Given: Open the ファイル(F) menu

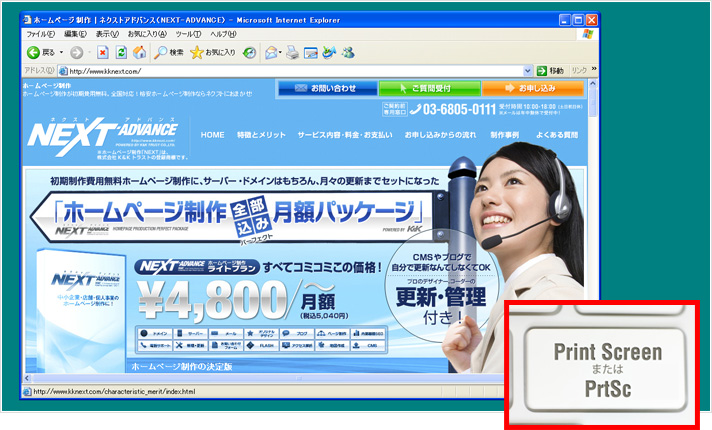Looking at the screenshot, I should coord(40,34).
